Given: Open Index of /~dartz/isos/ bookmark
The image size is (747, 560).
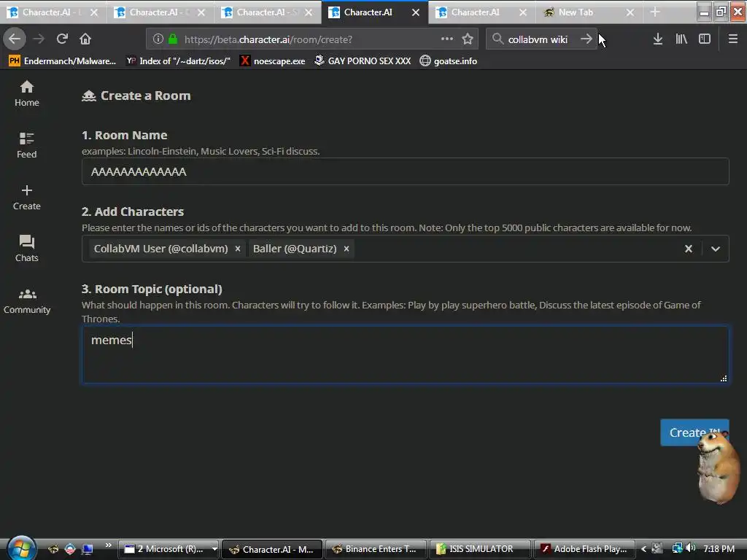Looking at the screenshot, I should point(178,61).
